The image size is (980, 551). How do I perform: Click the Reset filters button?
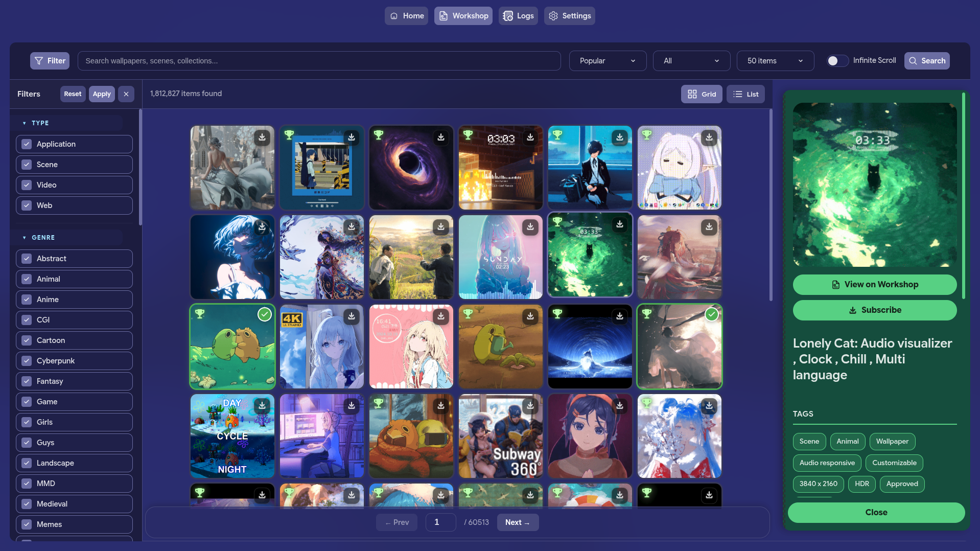73,94
